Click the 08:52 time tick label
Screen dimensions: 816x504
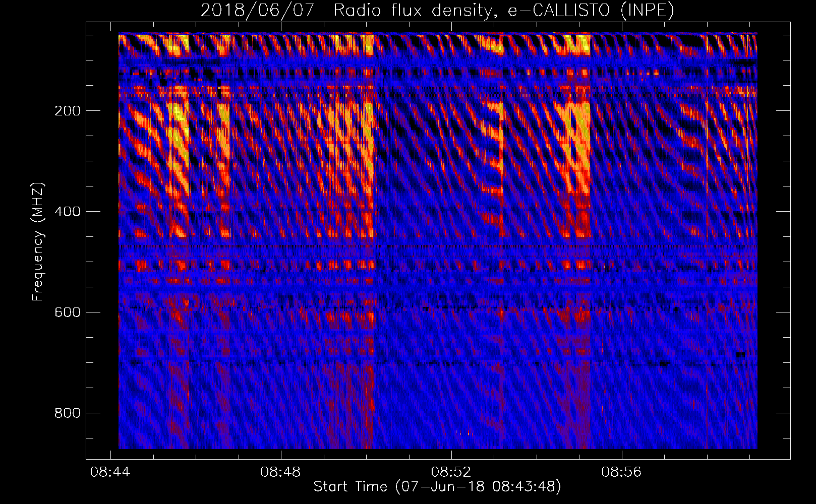coord(451,472)
